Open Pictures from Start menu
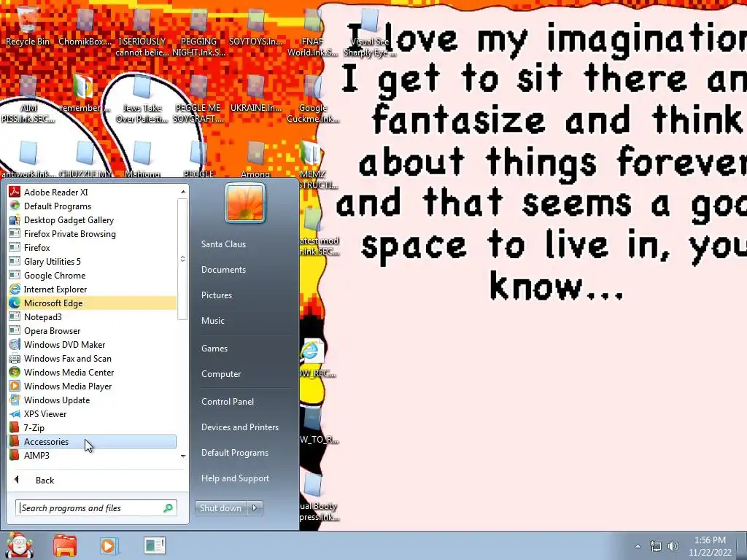This screenshot has width=747, height=560. coord(217,295)
